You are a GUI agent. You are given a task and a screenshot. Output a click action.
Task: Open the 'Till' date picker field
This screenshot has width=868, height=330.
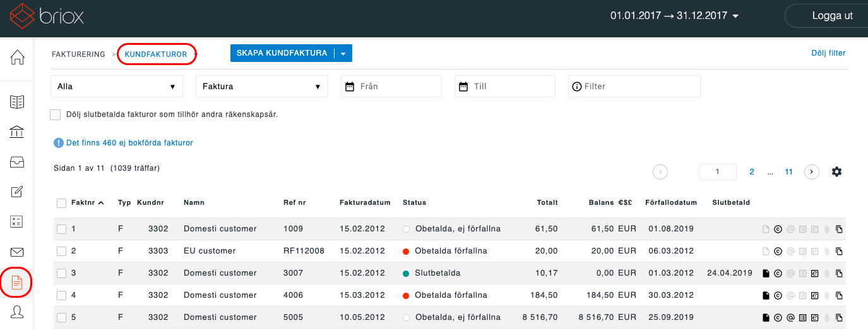click(505, 87)
